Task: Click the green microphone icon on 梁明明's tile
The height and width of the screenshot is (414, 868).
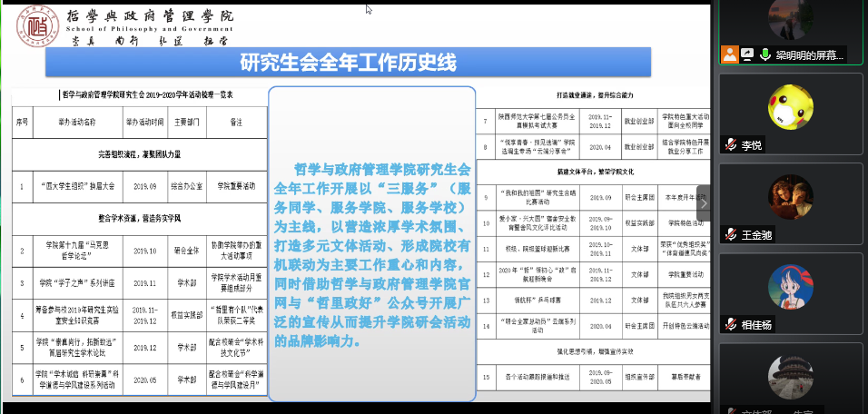Action: 765,54
